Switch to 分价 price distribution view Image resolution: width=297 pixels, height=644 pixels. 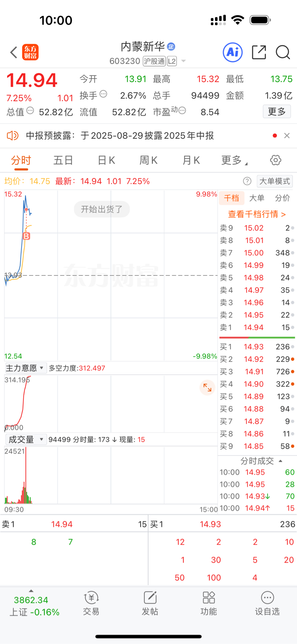[282, 198]
